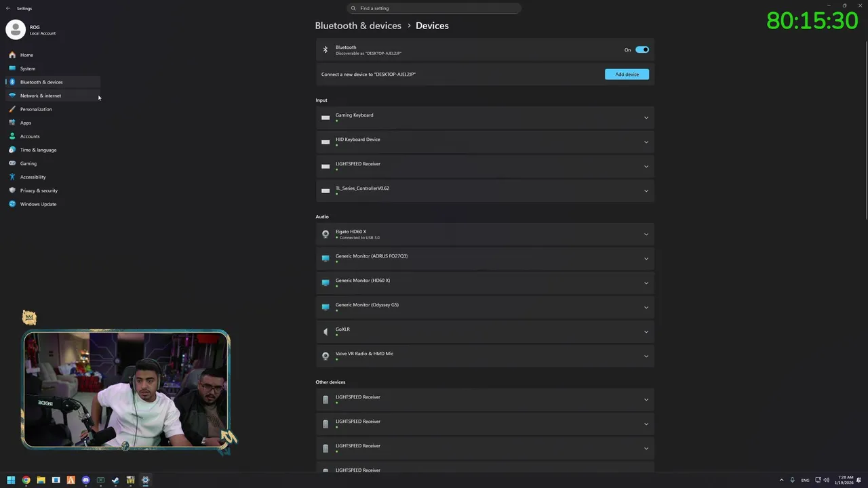Image resolution: width=868 pixels, height=488 pixels.
Task: Click the Accounts person icon
Action: click(x=12, y=136)
